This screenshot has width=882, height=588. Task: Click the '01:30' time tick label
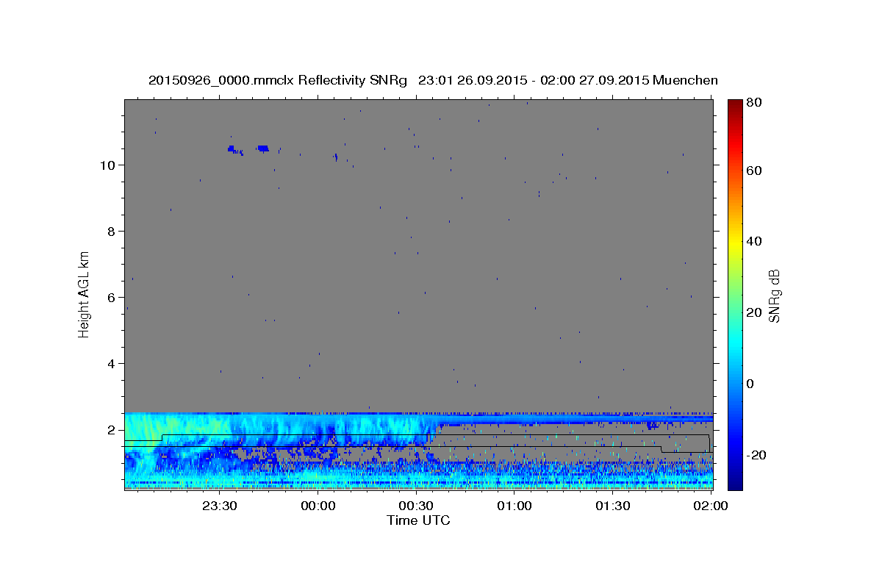612,506
